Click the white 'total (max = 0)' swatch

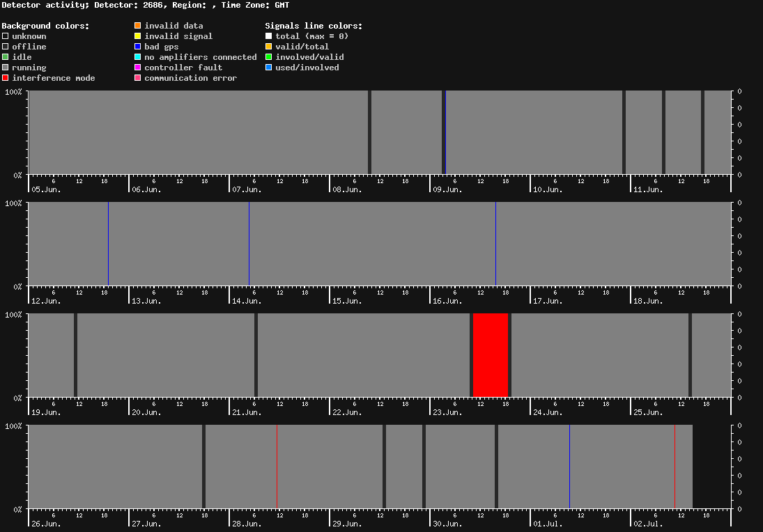click(x=268, y=36)
